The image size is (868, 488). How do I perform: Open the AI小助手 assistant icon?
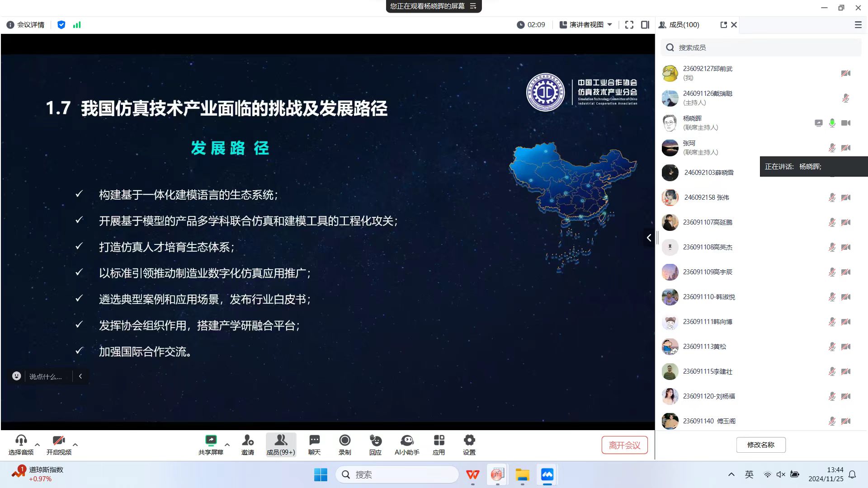[x=407, y=441]
